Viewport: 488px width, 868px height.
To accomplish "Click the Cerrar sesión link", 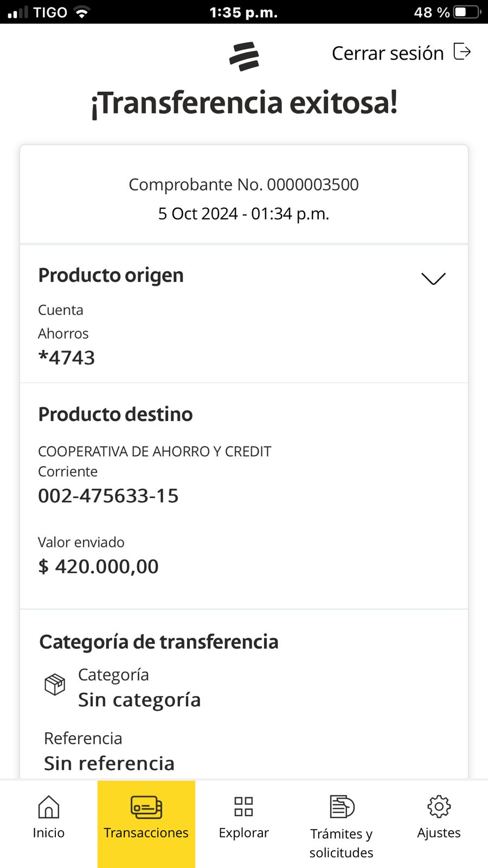I will (388, 53).
